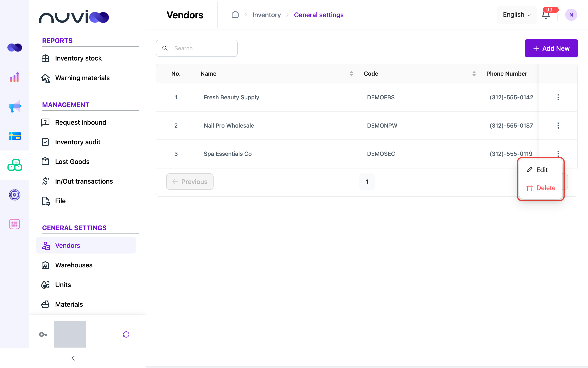
Task: Select the green inventory boxes icon
Action: (14, 165)
